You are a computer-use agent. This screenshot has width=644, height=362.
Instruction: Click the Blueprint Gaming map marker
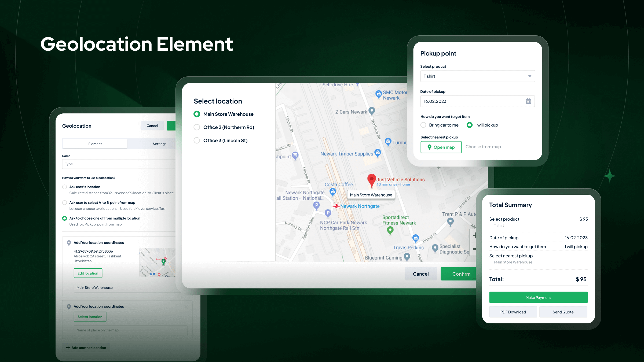tap(407, 257)
